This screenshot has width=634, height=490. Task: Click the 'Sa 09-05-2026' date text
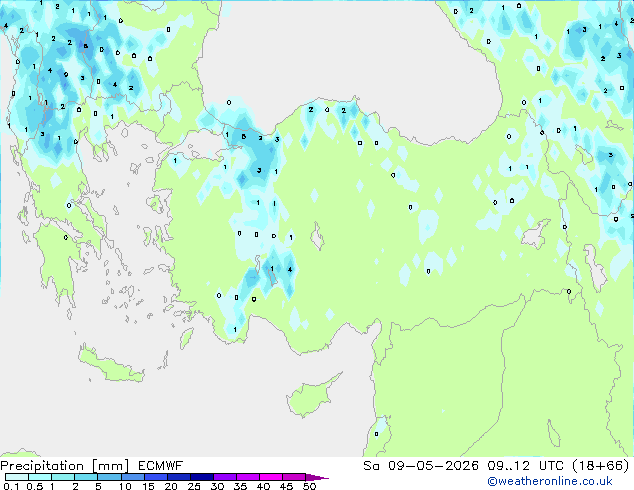[421, 466]
